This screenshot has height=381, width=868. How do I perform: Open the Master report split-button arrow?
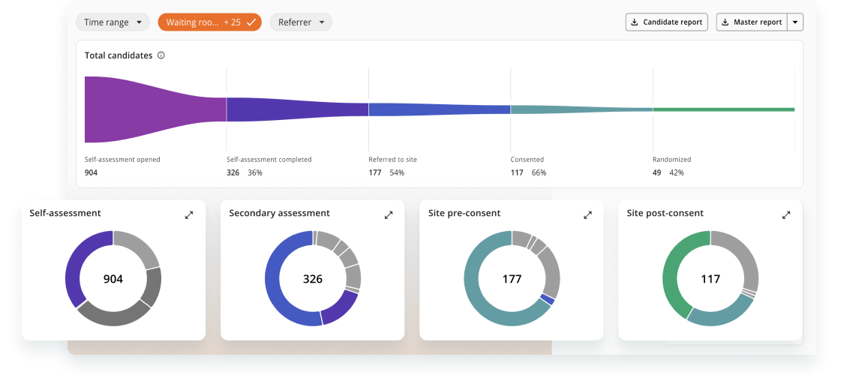pos(795,22)
